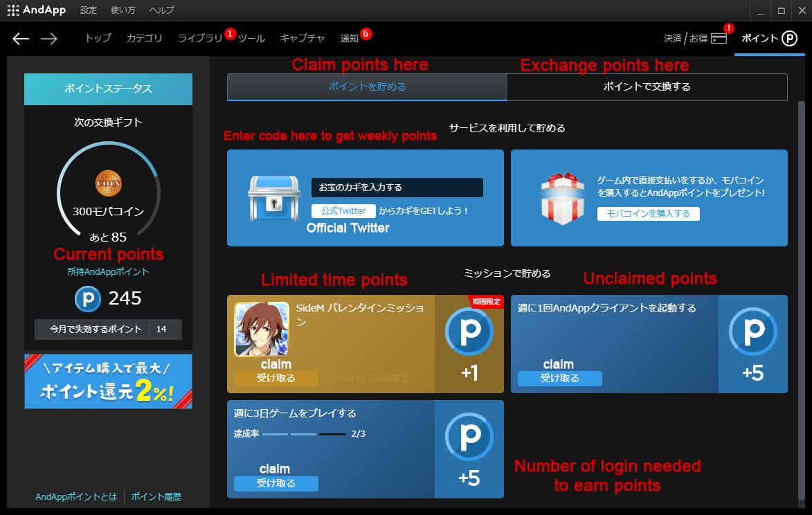Click P icon on weekly launch mission card
812x515 pixels.
coord(753,332)
